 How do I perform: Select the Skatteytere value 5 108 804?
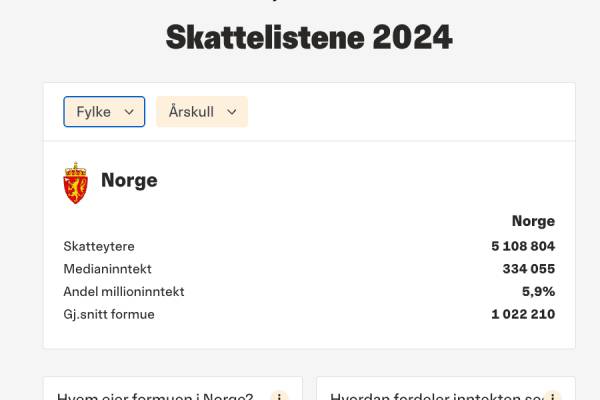522,246
